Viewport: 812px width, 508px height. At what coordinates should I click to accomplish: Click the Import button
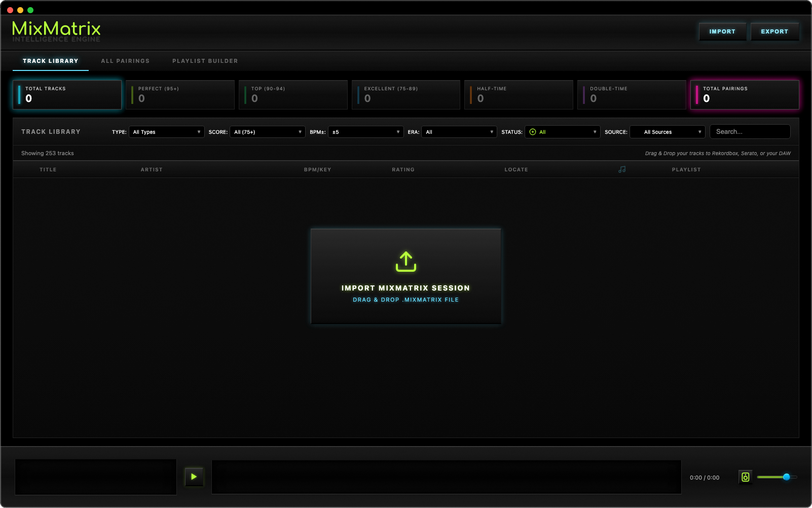click(722, 31)
